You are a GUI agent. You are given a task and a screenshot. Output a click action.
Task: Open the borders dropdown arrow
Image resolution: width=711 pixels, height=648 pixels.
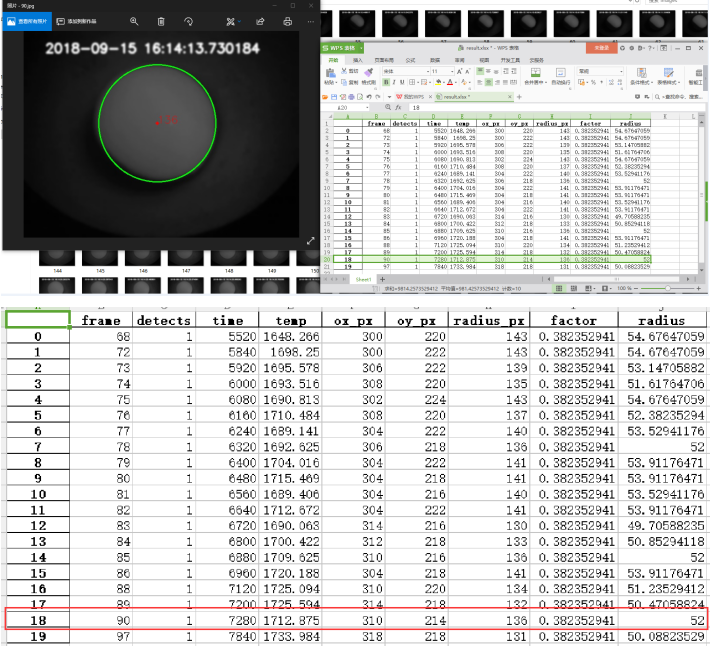point(418,83)
